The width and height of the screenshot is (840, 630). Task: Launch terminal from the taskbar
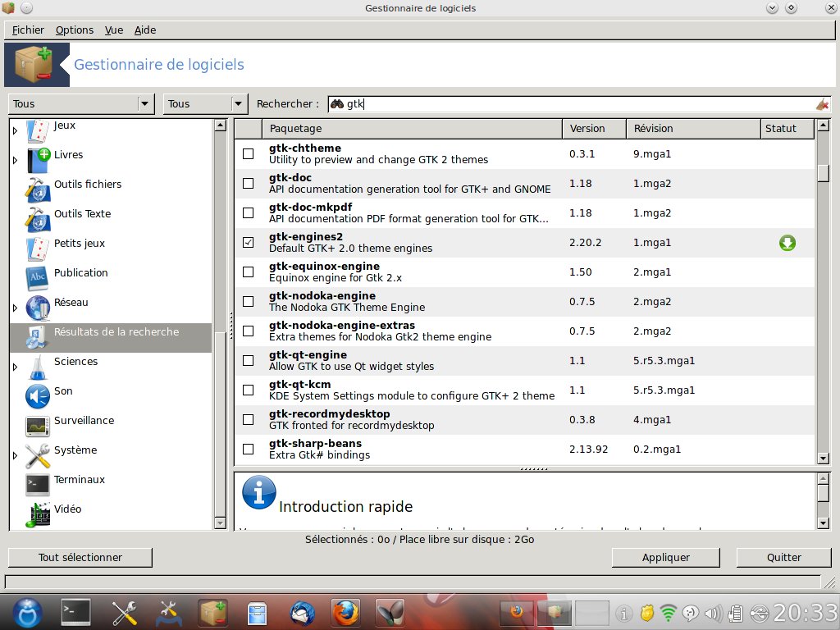click(75, 612)
